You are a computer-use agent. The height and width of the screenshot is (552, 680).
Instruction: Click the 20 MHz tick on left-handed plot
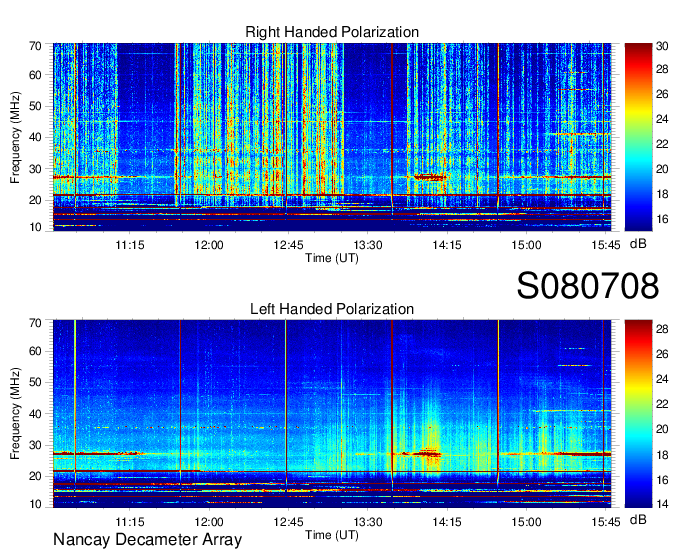(x=35, y=477)
